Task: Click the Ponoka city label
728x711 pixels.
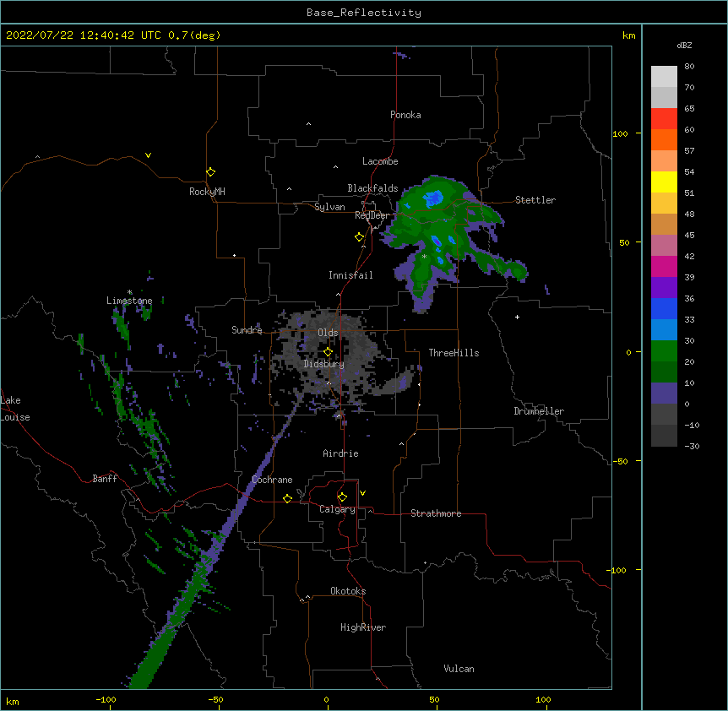Action: coord(405,115)
